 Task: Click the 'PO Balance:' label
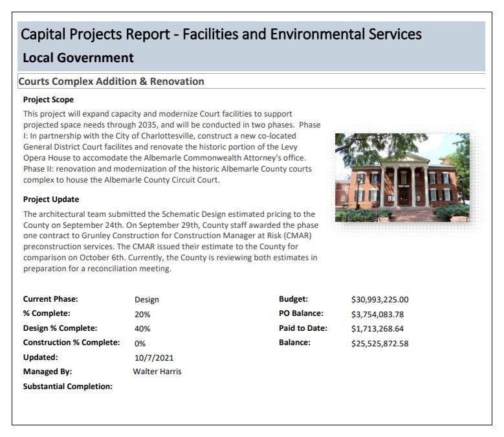tap(301, 313)
